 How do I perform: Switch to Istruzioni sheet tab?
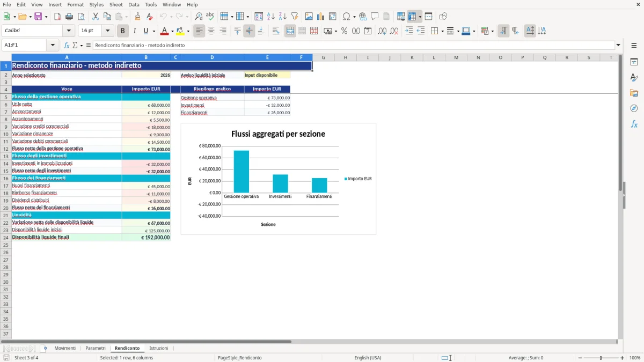click(x=159, y=348)
